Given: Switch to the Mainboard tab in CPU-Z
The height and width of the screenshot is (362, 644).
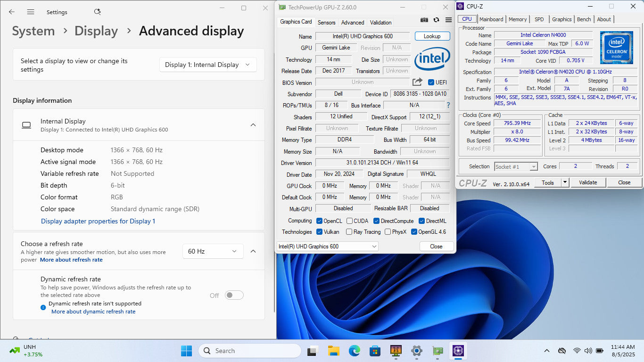Looking at the screenshot, I should pos(491,19).
